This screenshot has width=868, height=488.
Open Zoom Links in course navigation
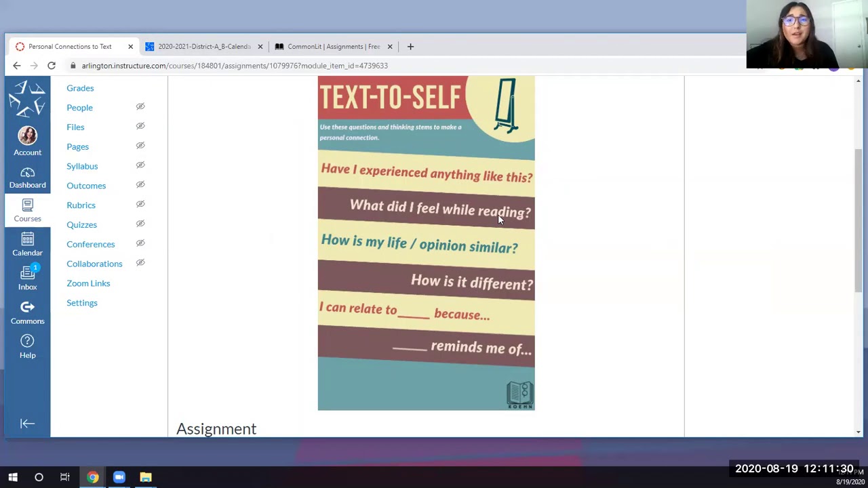pyautogui.click(x=88, y=283)
